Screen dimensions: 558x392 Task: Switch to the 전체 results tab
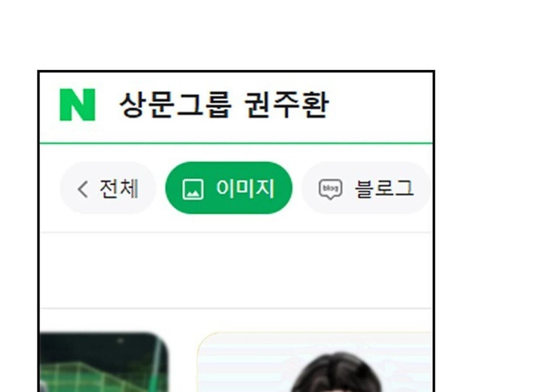coord(108,188)
